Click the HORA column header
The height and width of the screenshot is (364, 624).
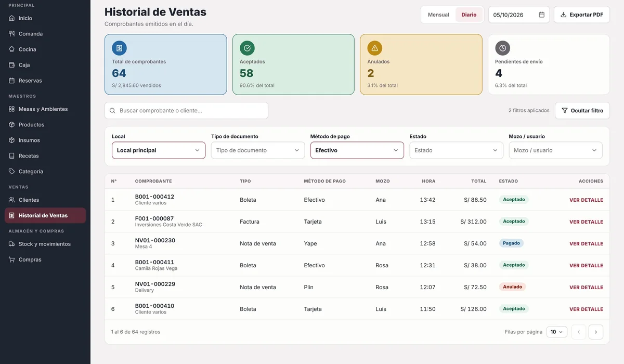pyautogui.click(x=428, y=181)
